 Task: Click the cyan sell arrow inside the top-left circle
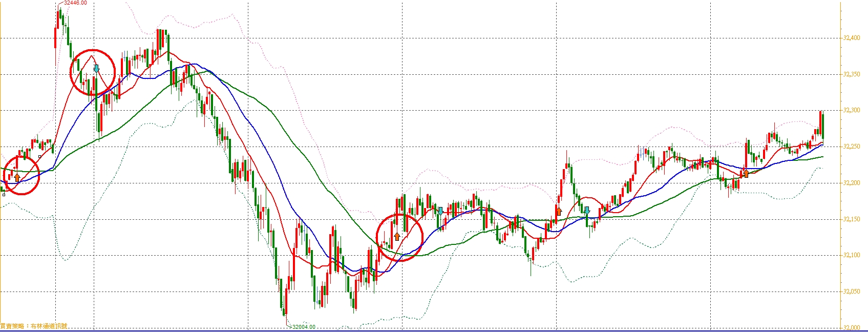pyautogui.click(x=96, y=69)
